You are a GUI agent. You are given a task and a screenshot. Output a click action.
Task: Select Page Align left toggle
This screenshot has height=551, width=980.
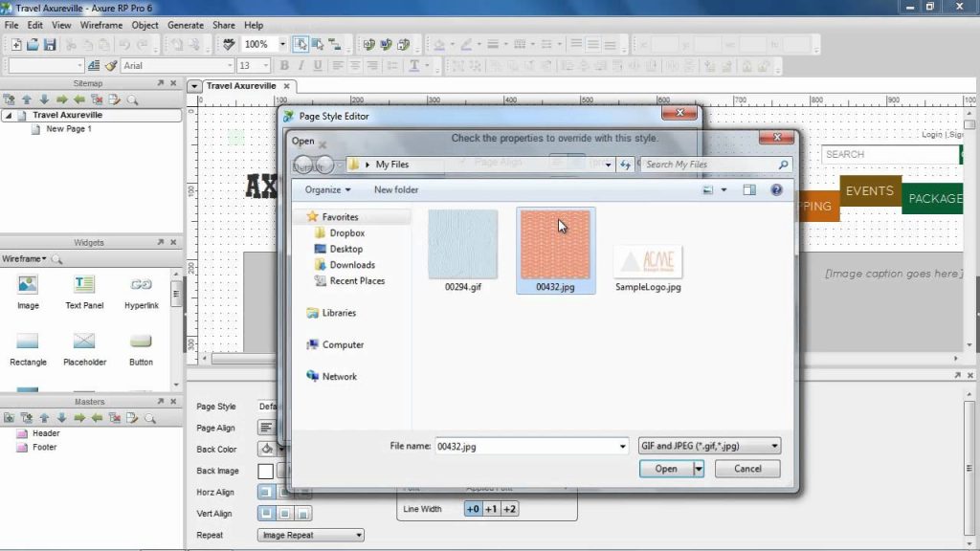(266, 428)
